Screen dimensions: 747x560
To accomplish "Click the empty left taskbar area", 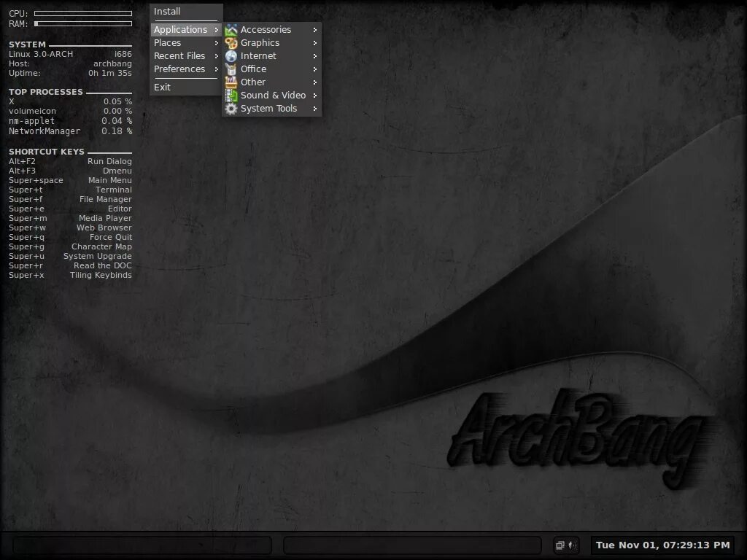I will [x=142, y=545].
